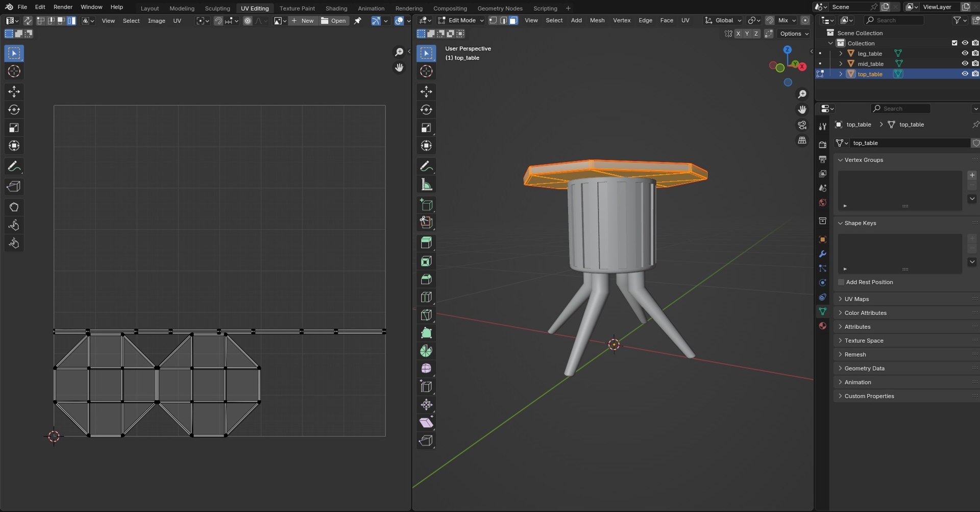980x512 pixels.
Task: Hide mid_table in viewport
Action: (x=965, y=64)
